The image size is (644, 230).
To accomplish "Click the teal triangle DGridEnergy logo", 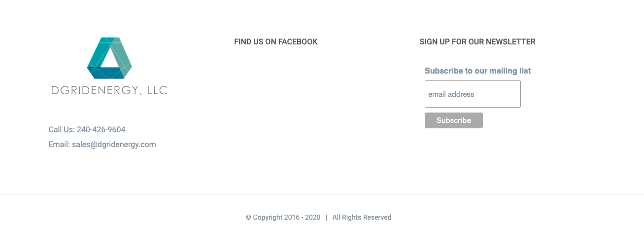I will [x=109, y=58].
